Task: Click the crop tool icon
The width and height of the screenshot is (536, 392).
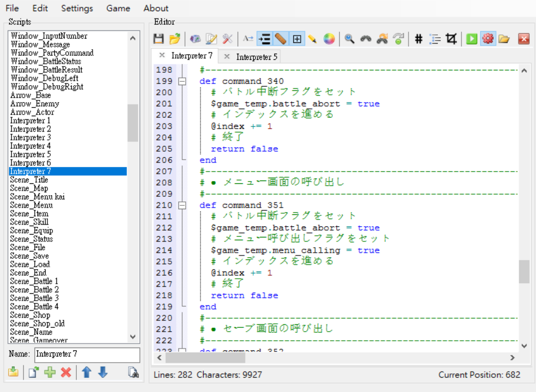Action: click(x=451, y=39)
